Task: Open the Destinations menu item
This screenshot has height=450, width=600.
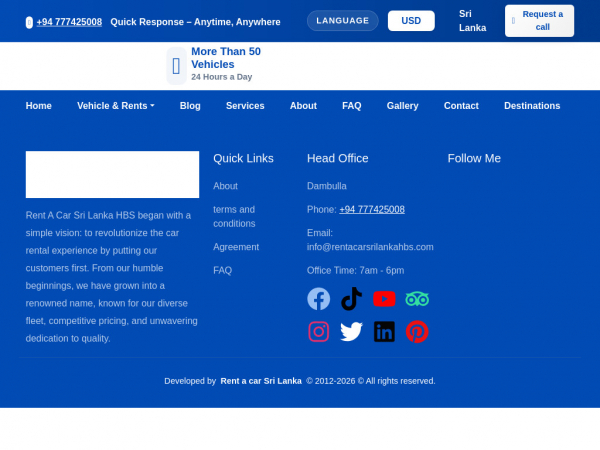Action: pos(532,106)
